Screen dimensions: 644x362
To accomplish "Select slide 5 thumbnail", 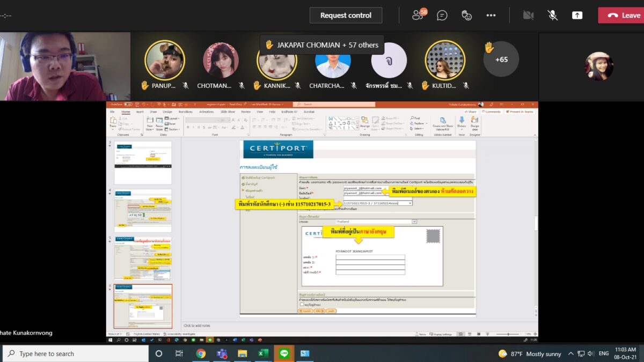I will 143,258.
